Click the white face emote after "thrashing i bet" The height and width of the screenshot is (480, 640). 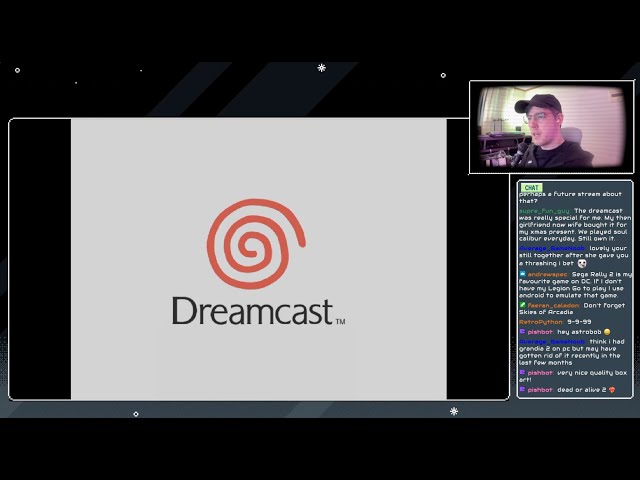coord(582,264)
